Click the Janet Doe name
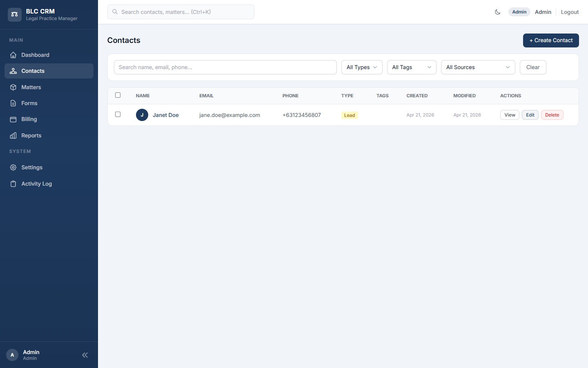The image size is (588, 368). click(166, 115)
